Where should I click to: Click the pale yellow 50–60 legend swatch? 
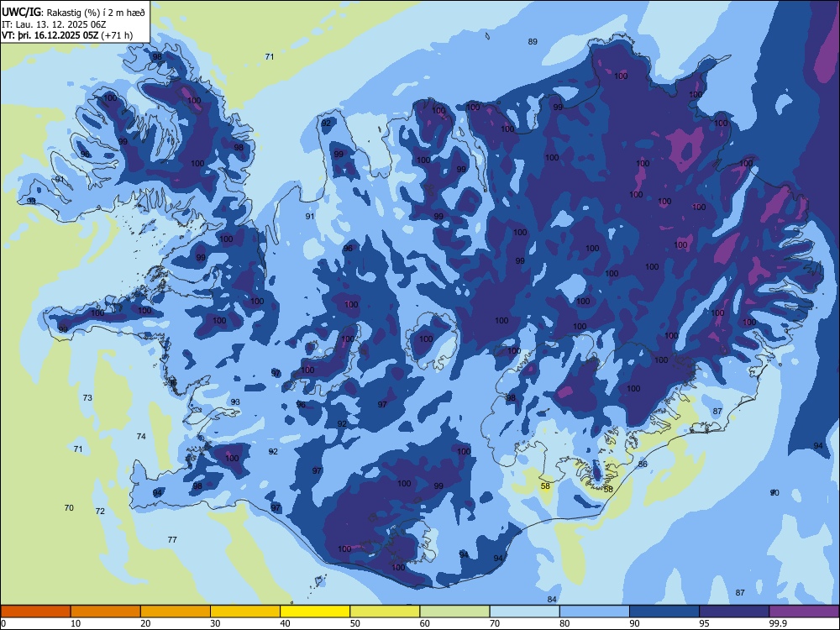click(x=385, y=612)
